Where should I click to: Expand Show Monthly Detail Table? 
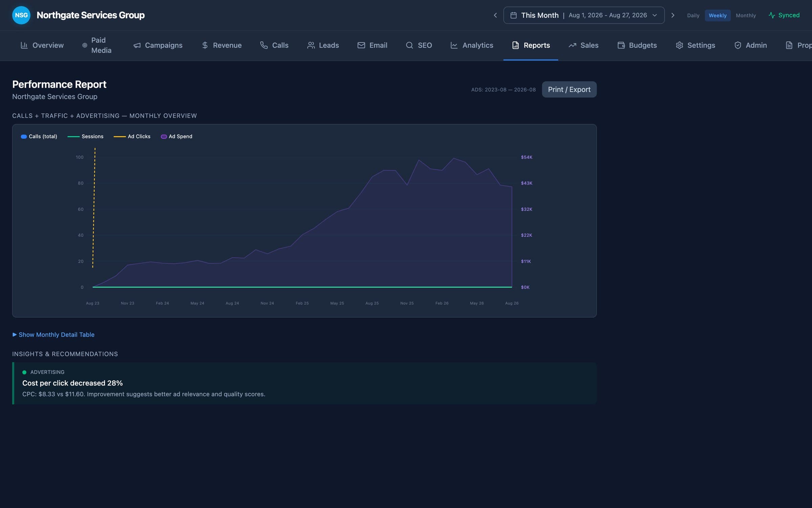coord(53,335)
